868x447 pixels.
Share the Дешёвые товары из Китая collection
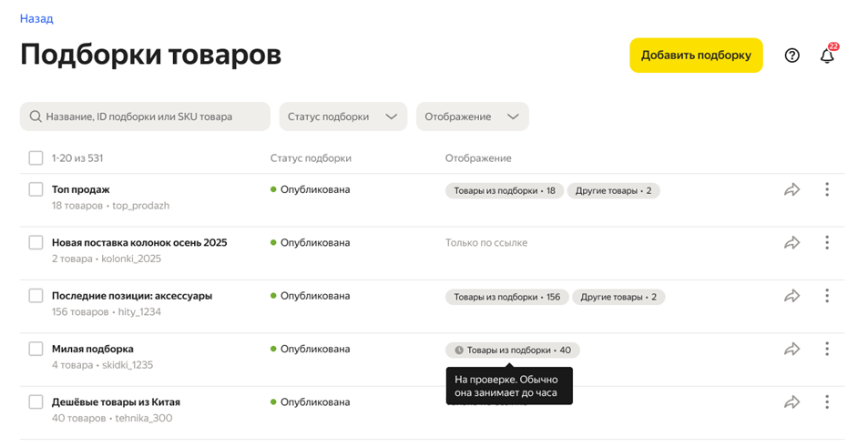pyautogui.click(x=791, y=402)
